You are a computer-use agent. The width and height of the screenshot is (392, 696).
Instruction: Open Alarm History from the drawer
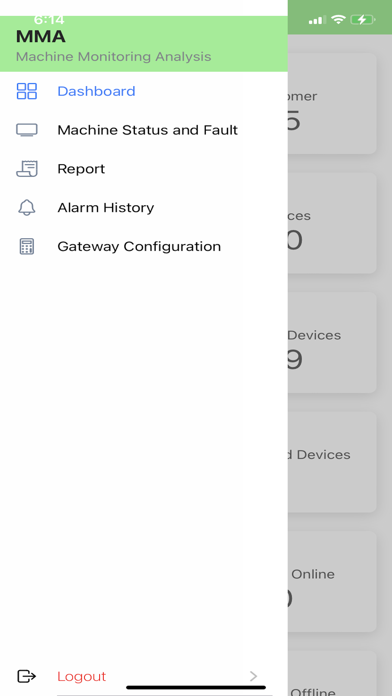143,207
